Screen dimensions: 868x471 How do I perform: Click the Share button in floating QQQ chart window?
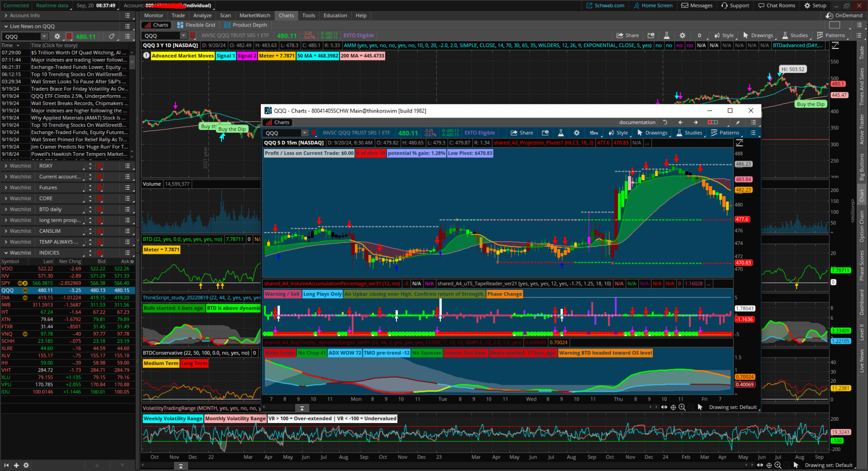pyautogui.click(x=522, y=133)
